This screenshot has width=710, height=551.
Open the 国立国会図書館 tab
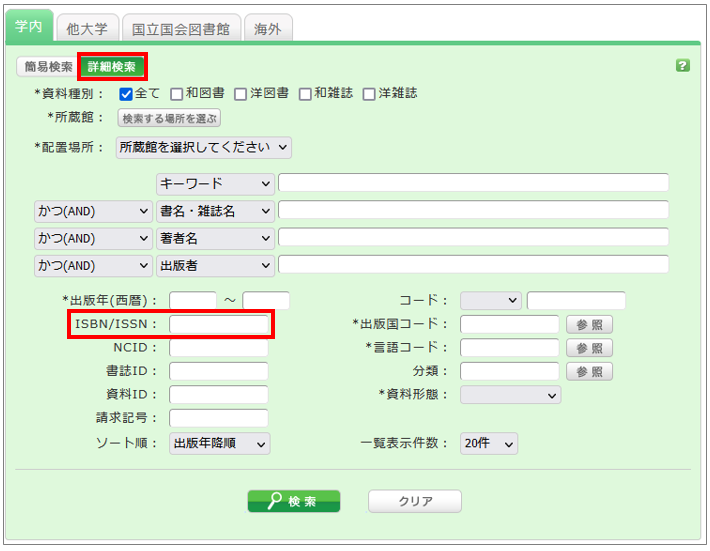182,28
